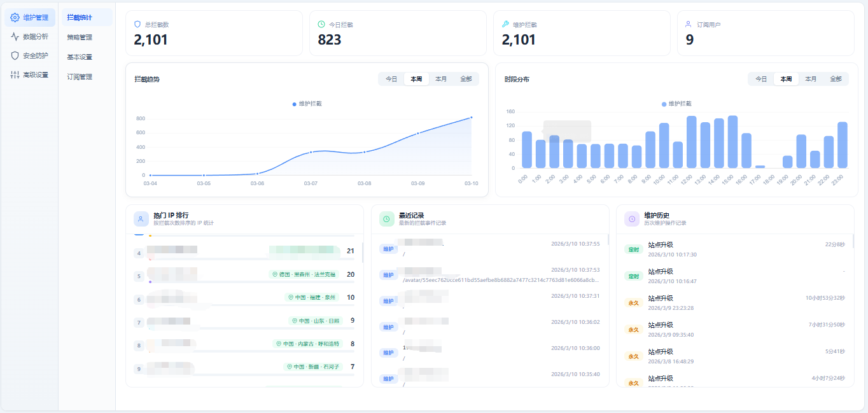Select 今日 range in 拦截趋势 chart
Screen dimensions: 868x413
coord(391,79)
